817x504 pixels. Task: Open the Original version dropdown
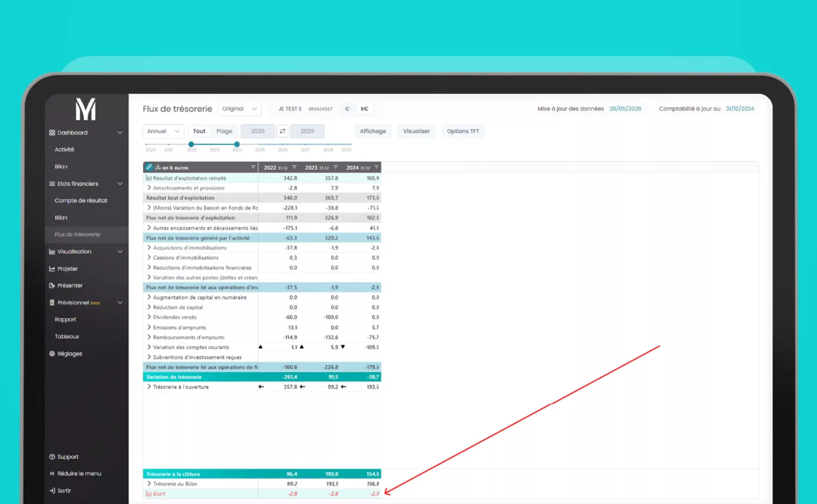(240, 109)
